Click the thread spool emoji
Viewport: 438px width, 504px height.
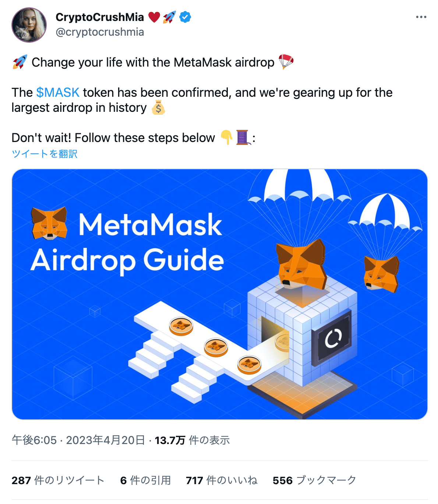point(243,137)
